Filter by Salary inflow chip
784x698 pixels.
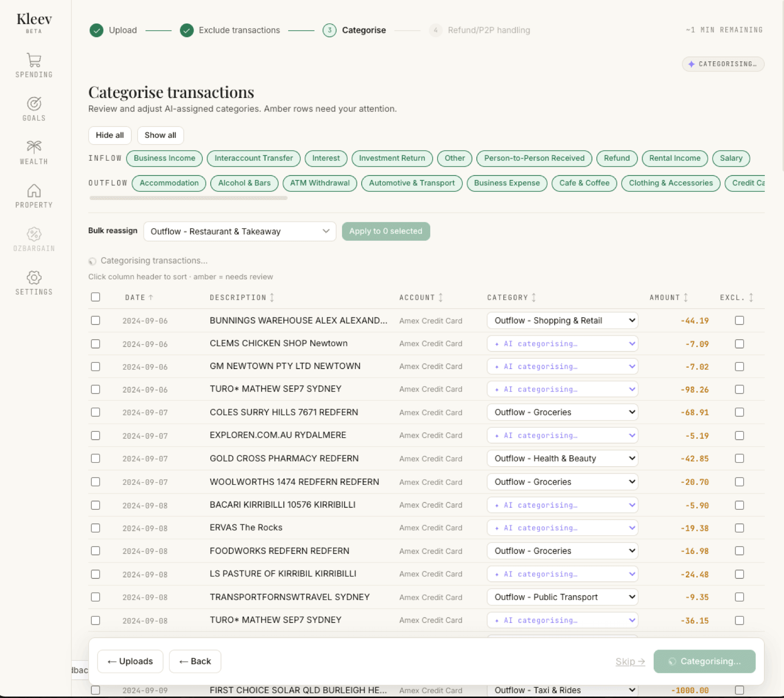point(731,158)
